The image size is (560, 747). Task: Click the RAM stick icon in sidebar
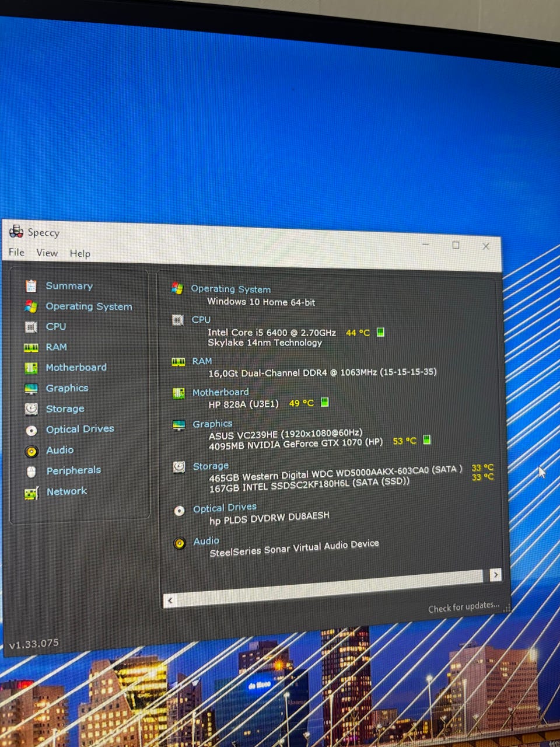click(x=31, y=347)
